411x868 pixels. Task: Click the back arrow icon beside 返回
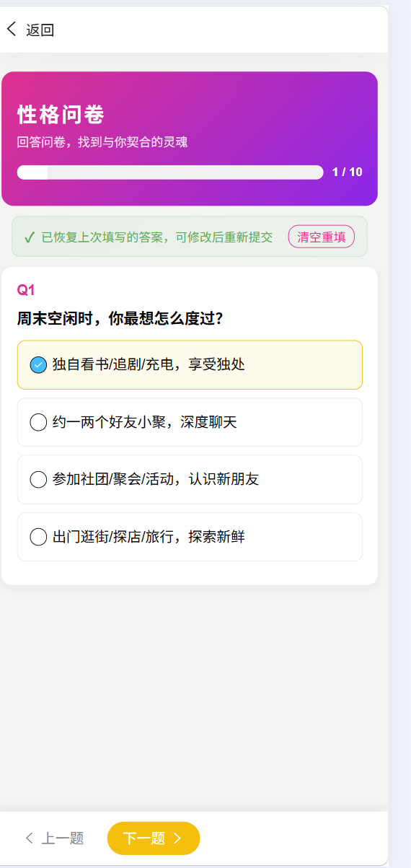pos(11,29)
